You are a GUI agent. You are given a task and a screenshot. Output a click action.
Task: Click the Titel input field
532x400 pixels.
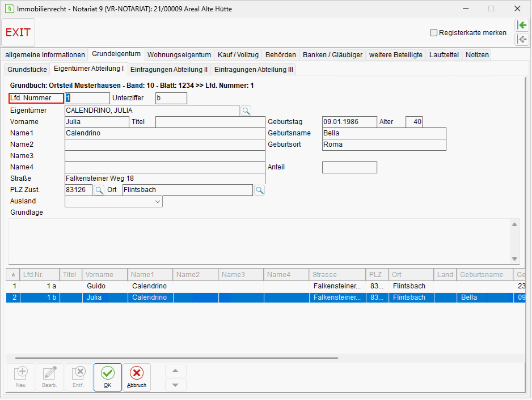click(210, 122)
